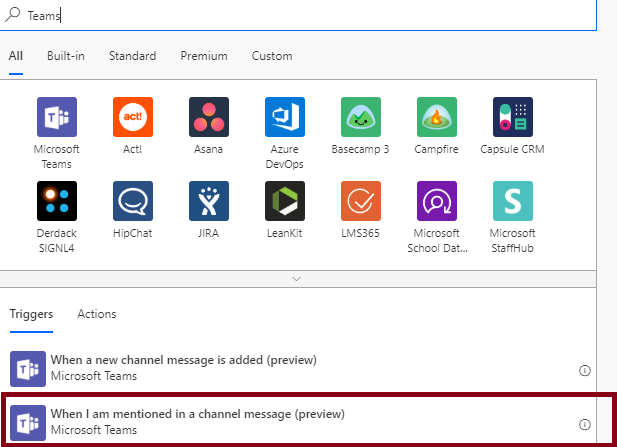Choose the Campfire connector icon
The height and width of the screenshot is (447, 617).
(436, 117)
